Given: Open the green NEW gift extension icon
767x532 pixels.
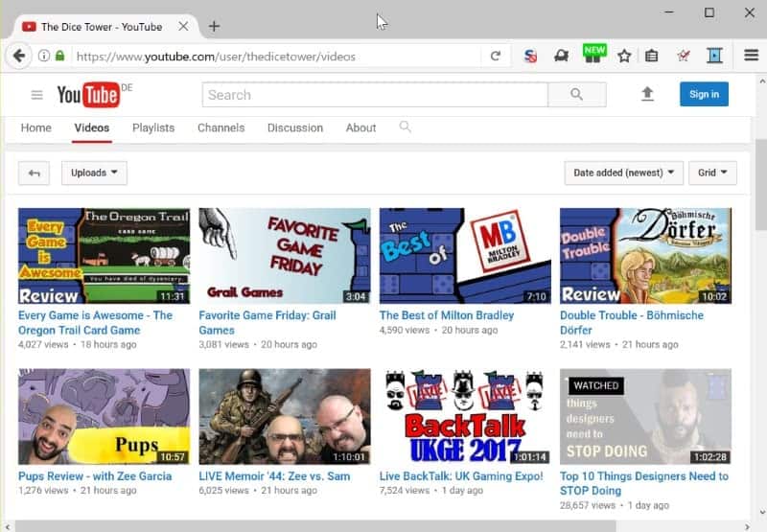Looking at the screenshot, I should pyautogui.click(x=593, y=54).
